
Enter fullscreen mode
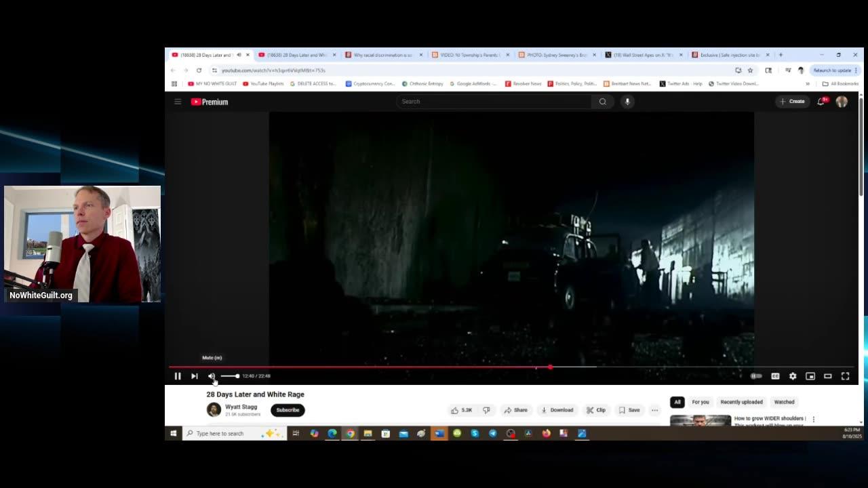(x=846, y=376)
